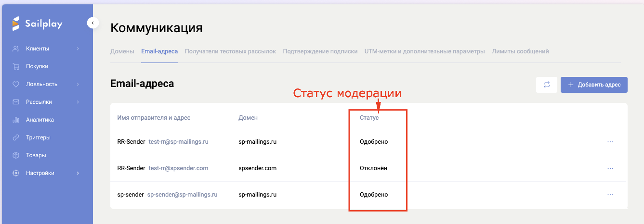Go to the Лимиты сообщений tab

click(520, 51)
